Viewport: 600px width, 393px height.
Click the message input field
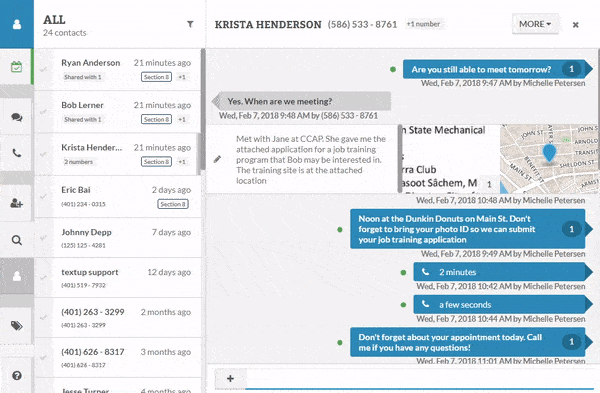[x=421, y=378]
